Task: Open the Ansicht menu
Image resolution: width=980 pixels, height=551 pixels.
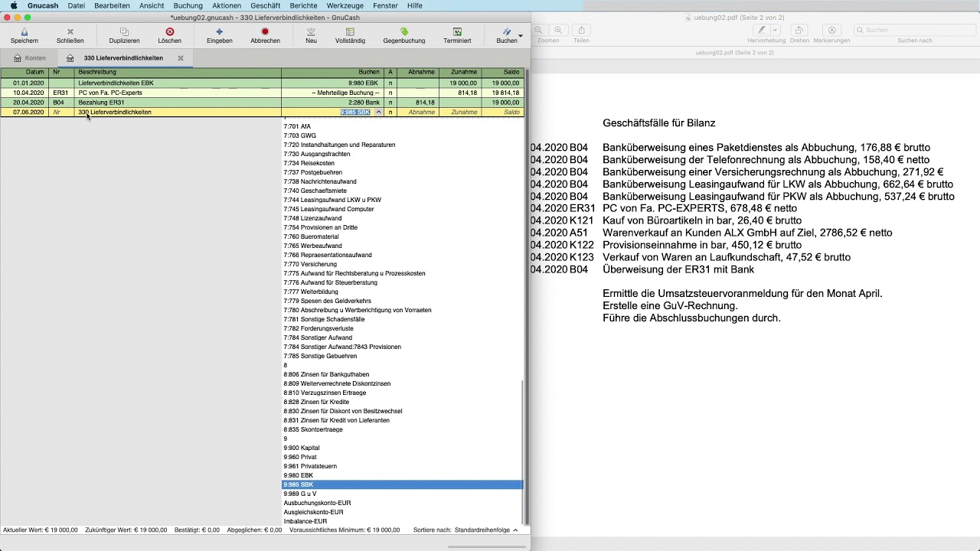Action: (152, 5)
